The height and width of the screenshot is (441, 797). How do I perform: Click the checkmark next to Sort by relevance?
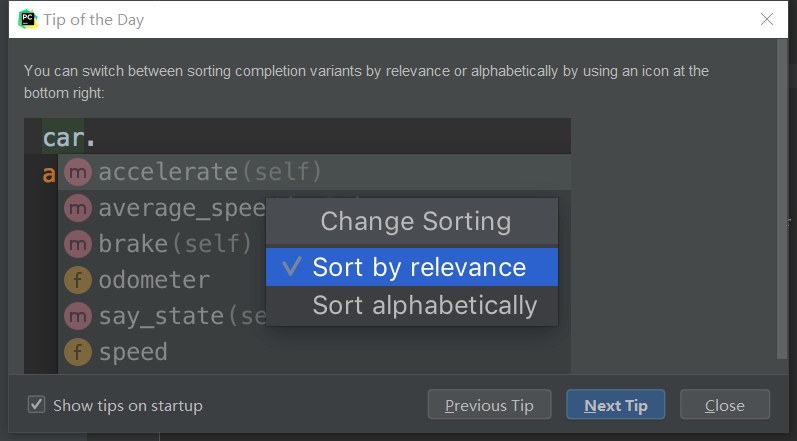click(x=292, y=267)
